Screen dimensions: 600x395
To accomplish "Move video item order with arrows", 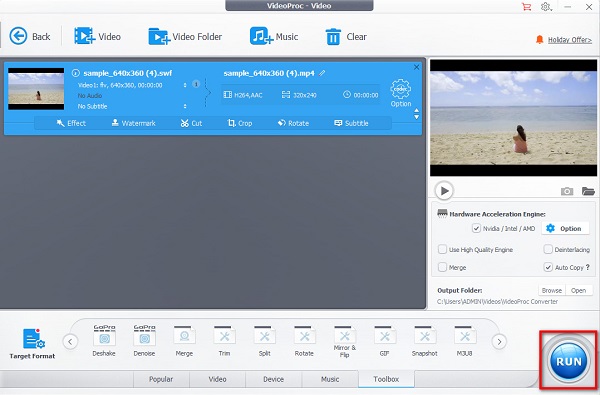I will tap(416, 114).
